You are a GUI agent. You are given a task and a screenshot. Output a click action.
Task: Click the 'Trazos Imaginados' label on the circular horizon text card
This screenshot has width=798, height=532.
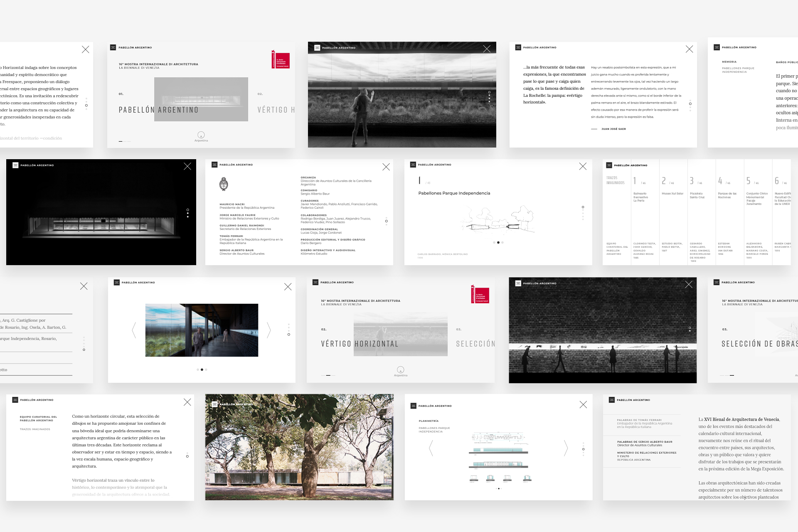tap(35, 429)
